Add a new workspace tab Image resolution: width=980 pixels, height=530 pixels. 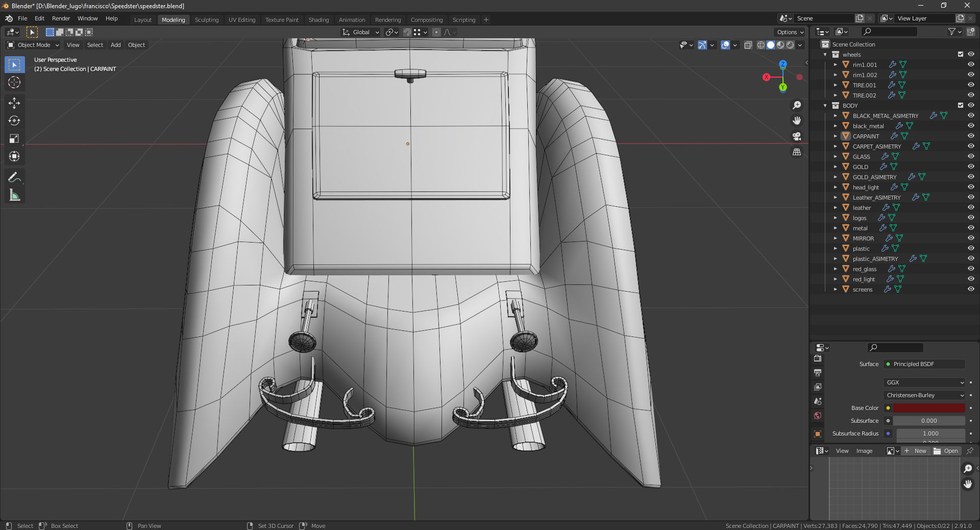486,20
